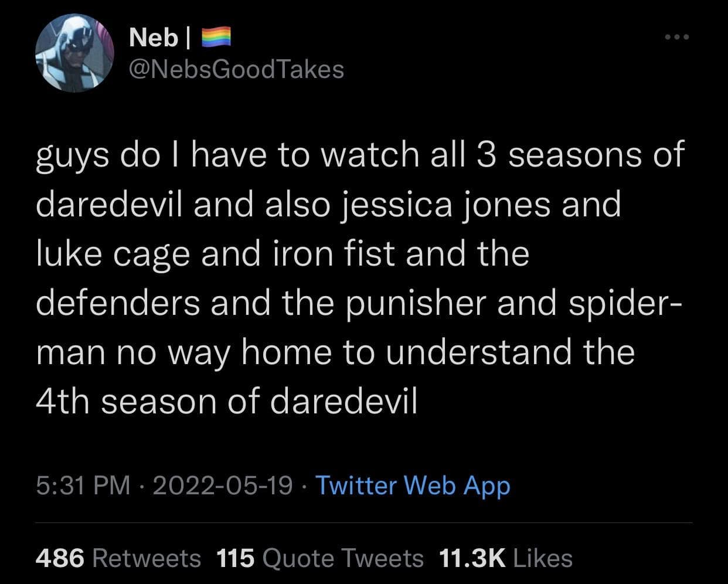Click the rainbow flag emoji beside Neb

[x=216, y=38]
